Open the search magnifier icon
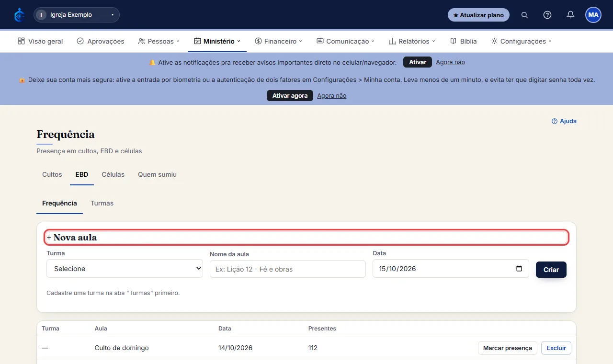Viewport: 613px width, 364px height. (x=524, y=15)
